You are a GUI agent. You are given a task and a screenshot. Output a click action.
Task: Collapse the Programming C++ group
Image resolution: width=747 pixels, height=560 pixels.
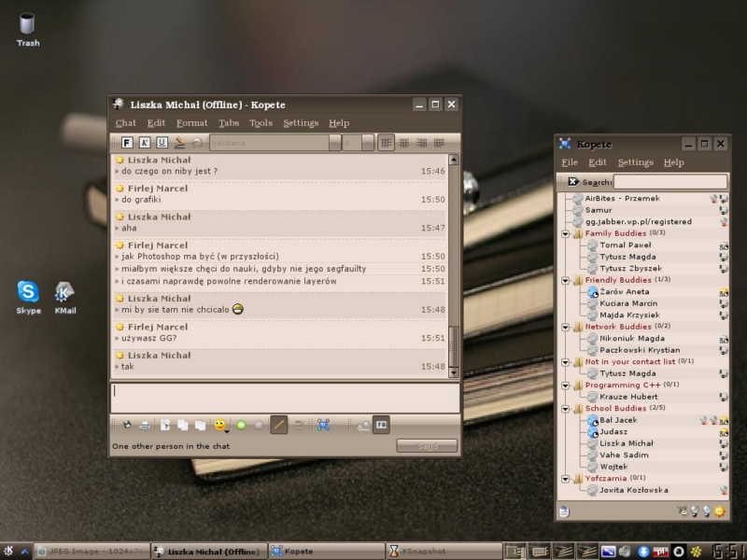point(566,385)
